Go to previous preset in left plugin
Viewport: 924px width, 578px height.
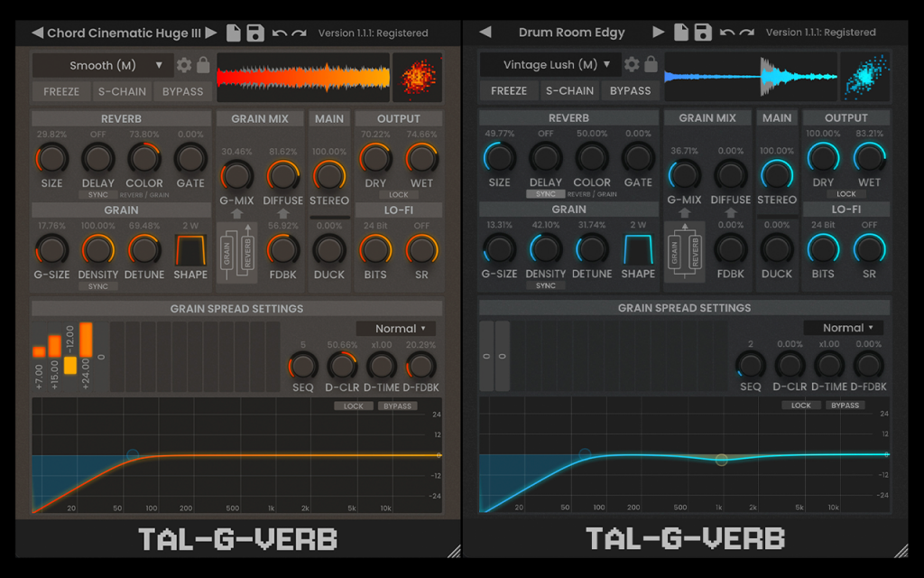[x=37, y=33]
